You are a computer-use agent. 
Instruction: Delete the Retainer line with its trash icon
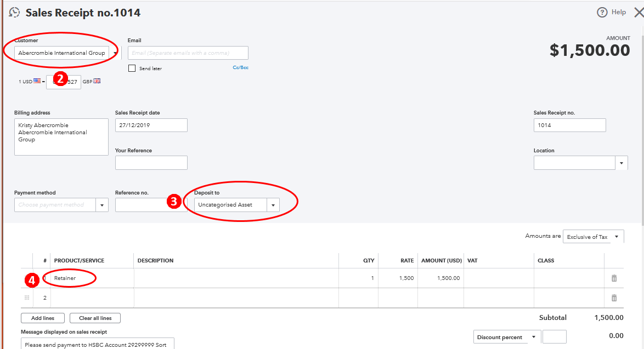tap(614, 278)
